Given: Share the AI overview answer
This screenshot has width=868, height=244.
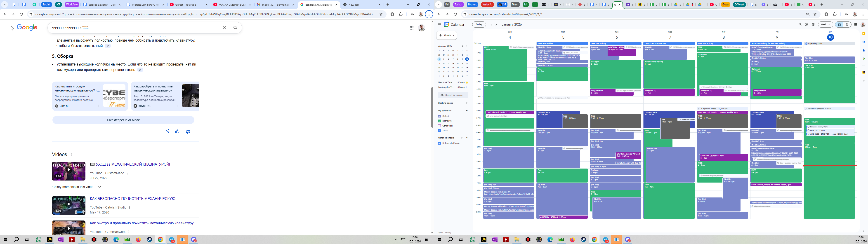Looking at the screenshot, I should tap(167, 131).
